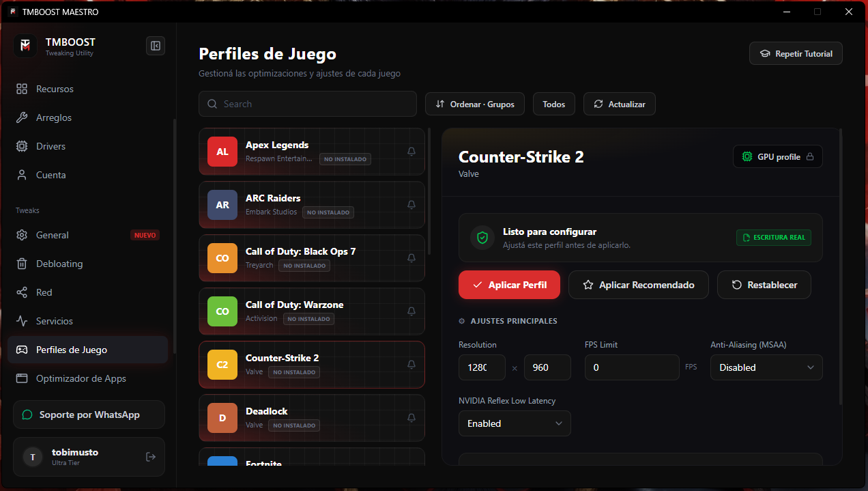Click the Todos filter button

(x=554, y=104)
